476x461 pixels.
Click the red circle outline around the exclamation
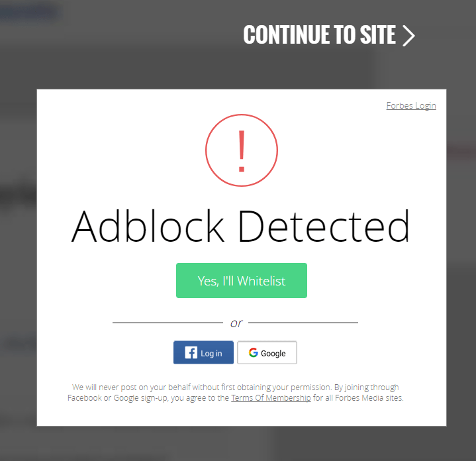pos(207,150)
